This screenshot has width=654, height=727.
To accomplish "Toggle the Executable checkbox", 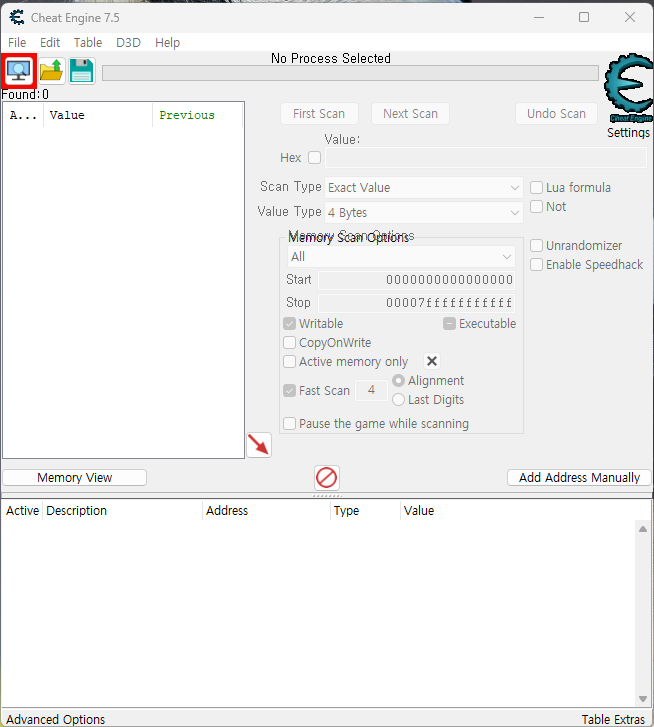I will (x=449, y=323).
